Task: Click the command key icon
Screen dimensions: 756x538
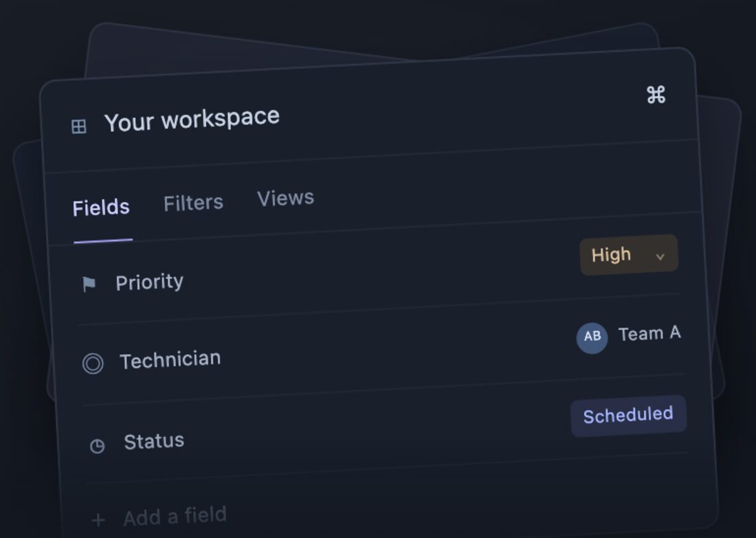Action: click(656, 95)
